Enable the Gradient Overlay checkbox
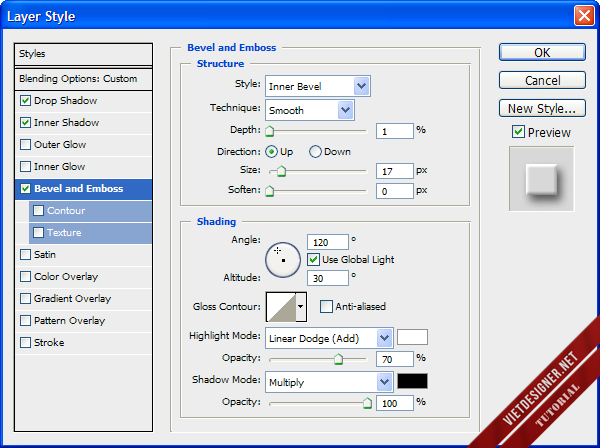Viewport: 600px width, 448px height. coord(25,298)
